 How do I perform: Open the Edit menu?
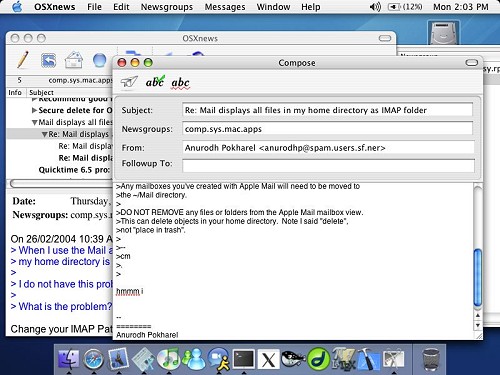(x=121, y=7)
